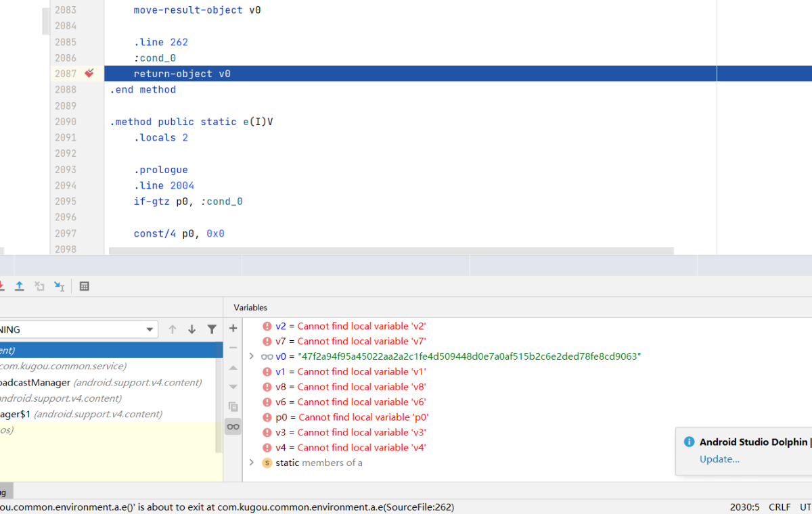812x514 pixels.
Task: Expand the v0 string variable
Action: pos(252,356)
